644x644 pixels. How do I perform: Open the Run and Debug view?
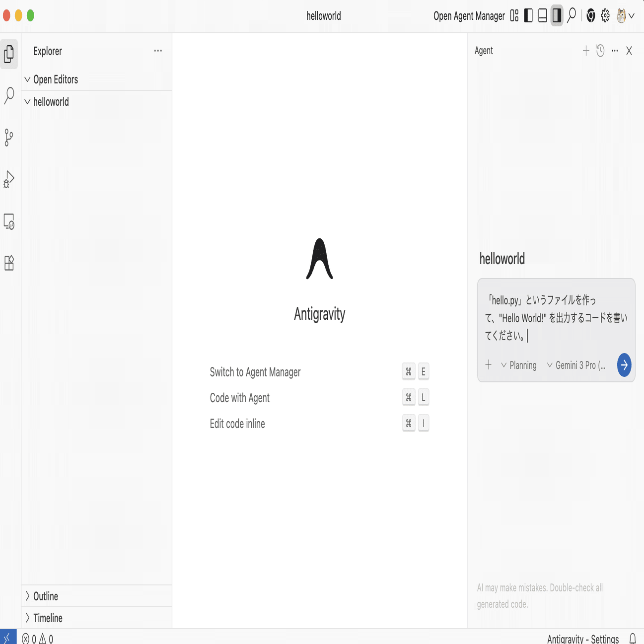[x=9, y=179]
